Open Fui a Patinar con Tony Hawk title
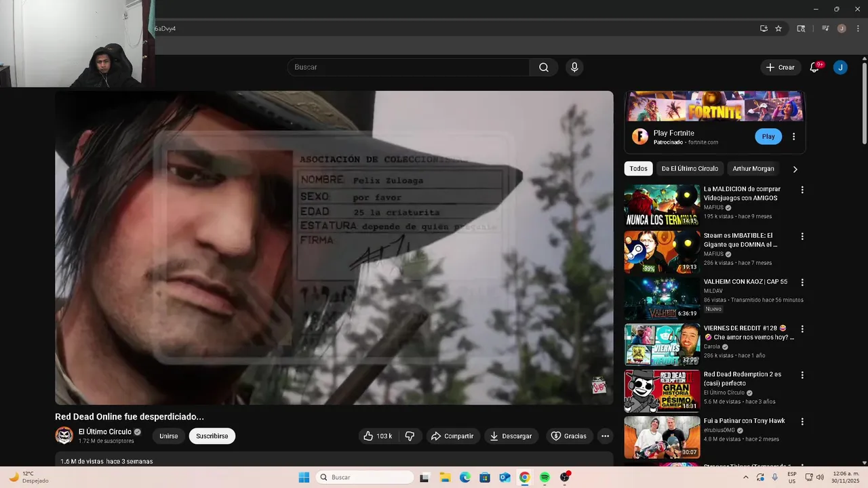This screenshot has width=868, height=488. point(744,421)
